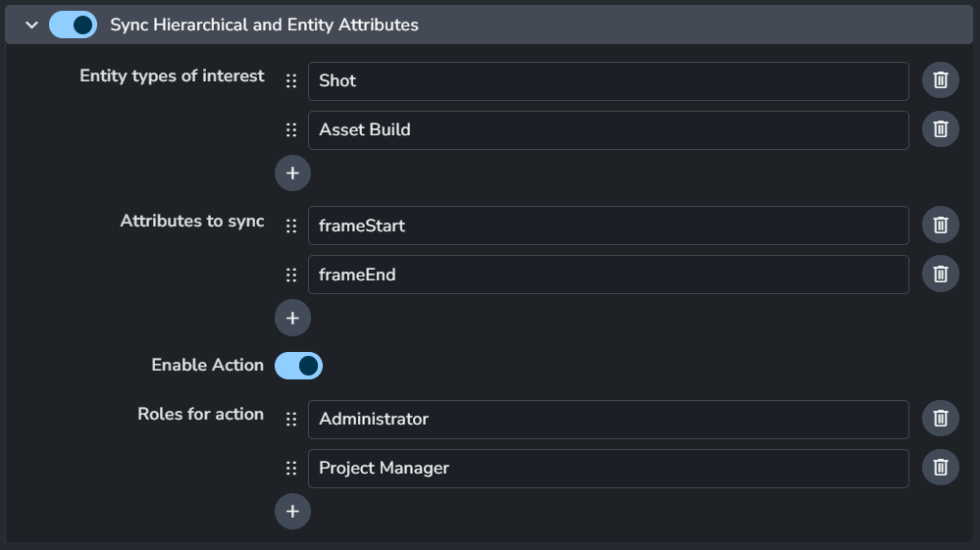
Task: Select the Administrator role field
Action: click(x=608, y=420)
